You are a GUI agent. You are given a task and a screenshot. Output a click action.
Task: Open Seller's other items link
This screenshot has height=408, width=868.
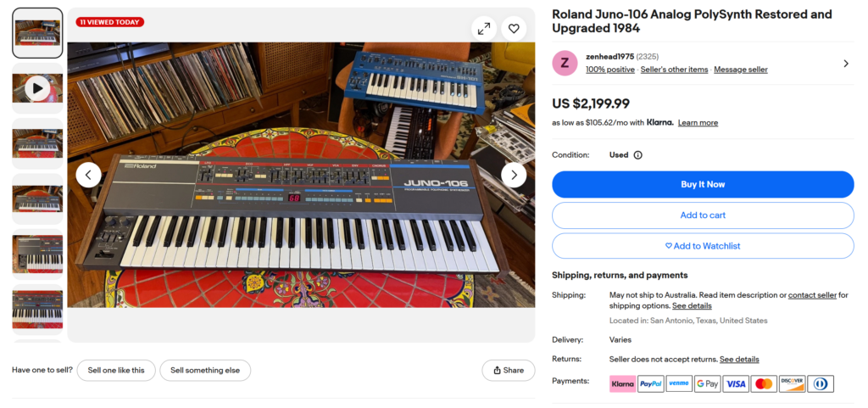point(674,70)
